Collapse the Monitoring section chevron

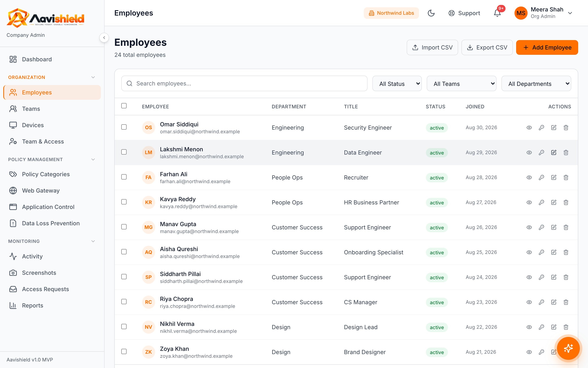[x=93, y=241]
